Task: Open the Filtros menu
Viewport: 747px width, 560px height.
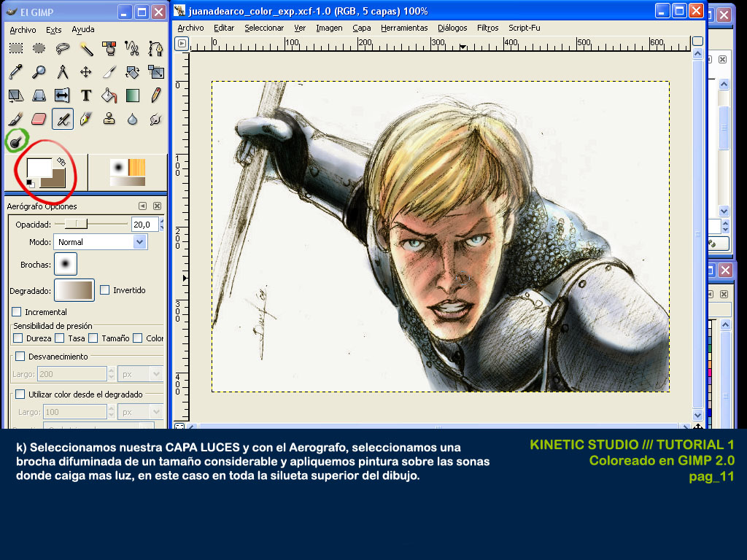Action: click(x=488, y=28)
